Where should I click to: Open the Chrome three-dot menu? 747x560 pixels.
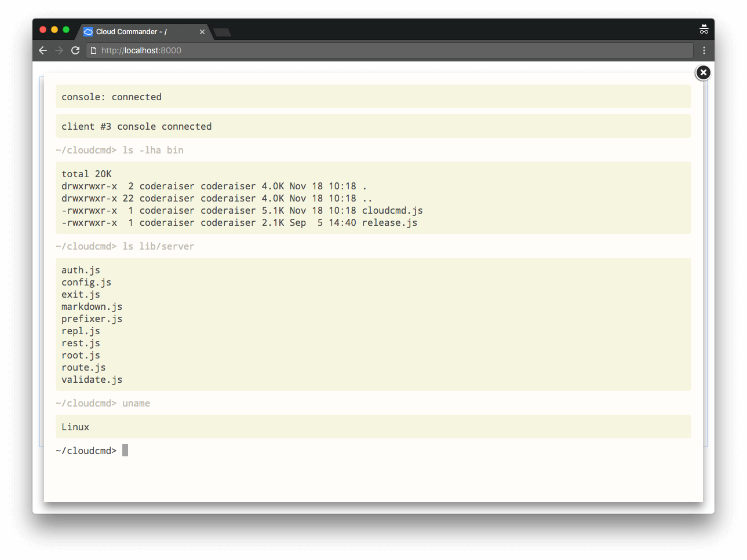704,50
